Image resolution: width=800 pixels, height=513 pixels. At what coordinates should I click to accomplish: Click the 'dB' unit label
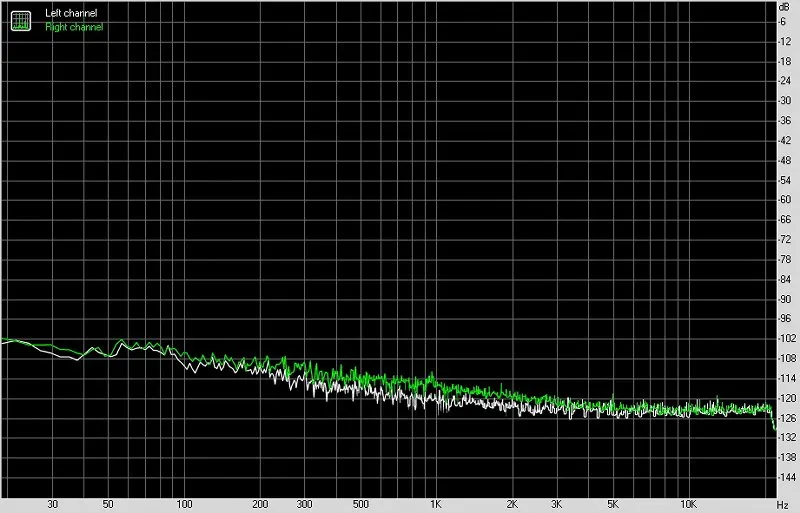pyautogui.click(x=784, y=7)
